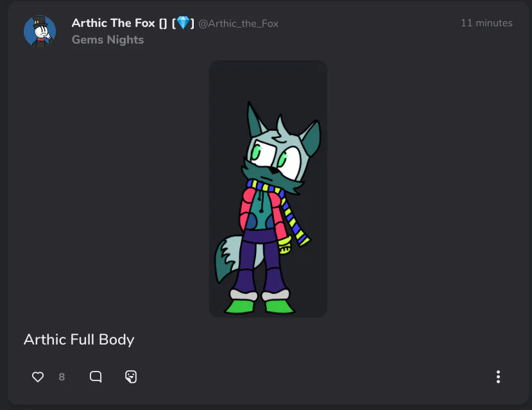Open the fox artwork image thumbnail
Viewport: 532px width, 410px height.
tap(268, 189)
